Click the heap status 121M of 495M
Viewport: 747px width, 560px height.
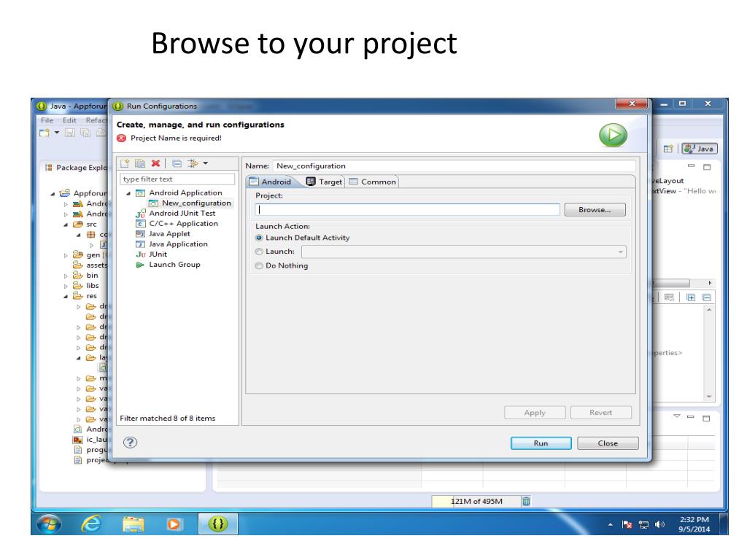[476, 501]
